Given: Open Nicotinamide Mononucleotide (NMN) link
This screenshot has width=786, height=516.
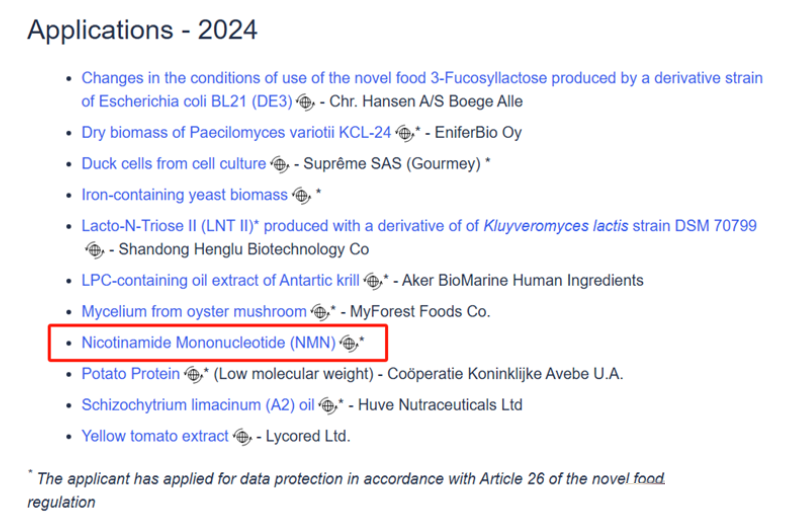Looking at the screenshot, I should [209, 342].
